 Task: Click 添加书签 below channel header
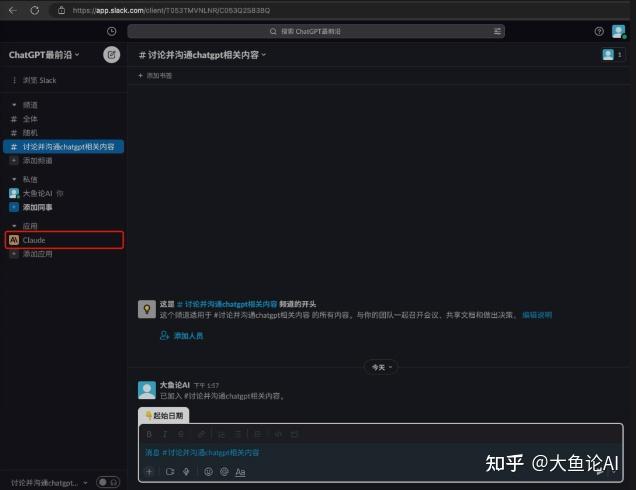pos(155,76)
